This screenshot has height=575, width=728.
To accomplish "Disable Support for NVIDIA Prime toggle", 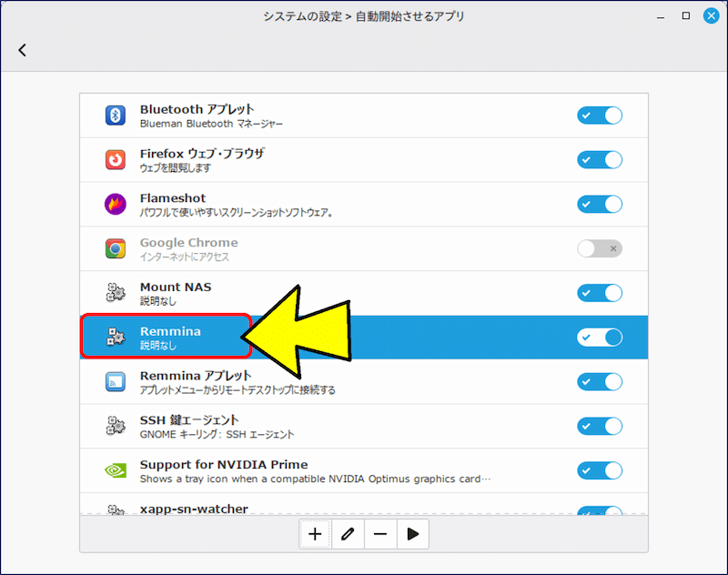I will [x=599, y=470].
